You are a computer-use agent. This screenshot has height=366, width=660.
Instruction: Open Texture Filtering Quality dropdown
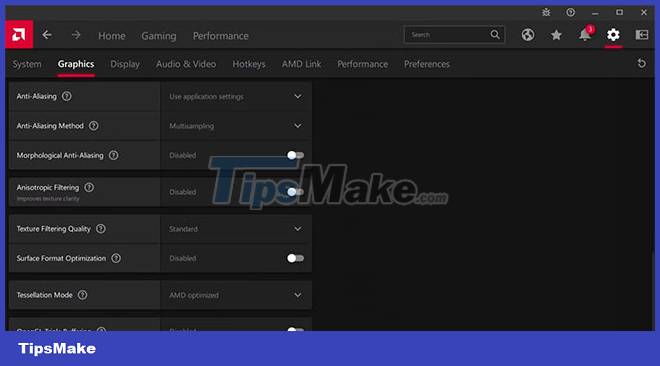(236, 229)
